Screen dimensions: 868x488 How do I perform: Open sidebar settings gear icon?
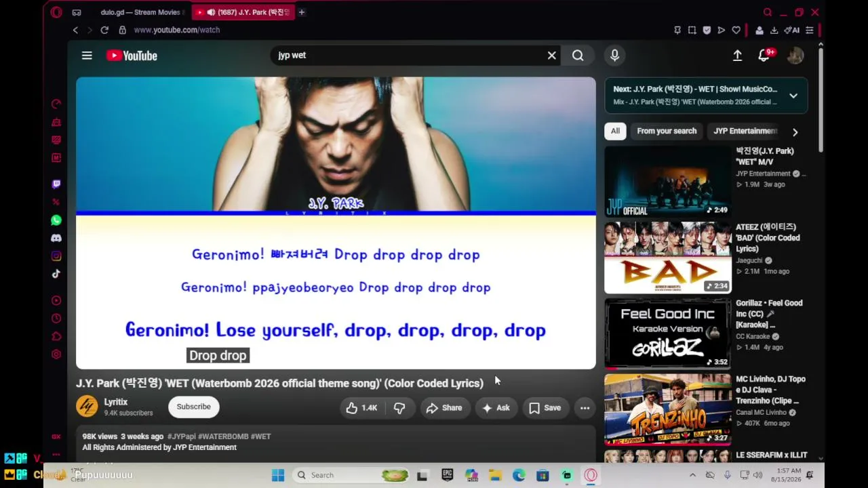pos(56,354)
